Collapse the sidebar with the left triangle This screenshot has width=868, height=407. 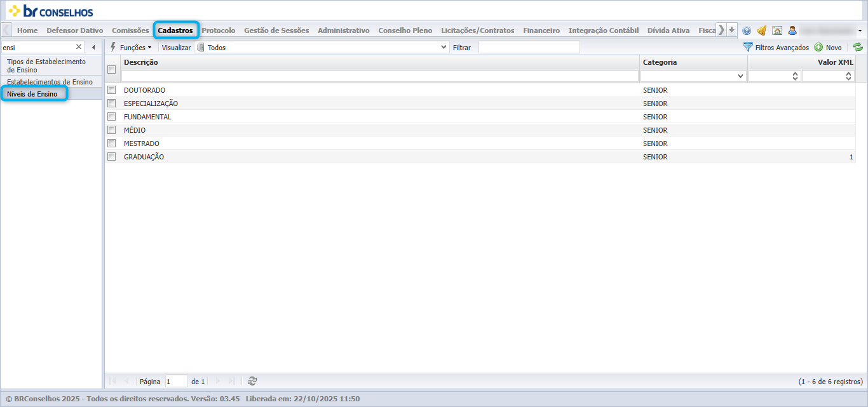pyautogui.click(x=93, y=47)
